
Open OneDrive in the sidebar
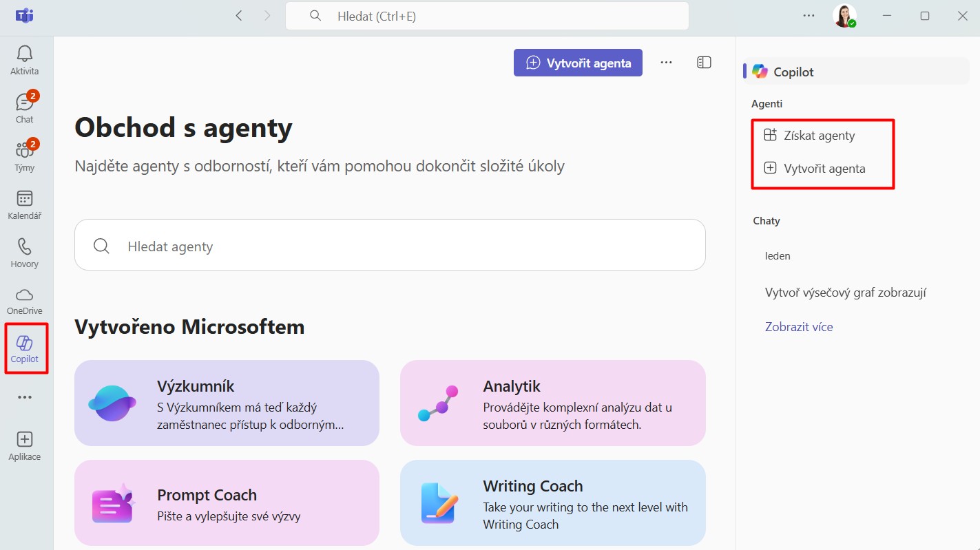pos(25,301)
